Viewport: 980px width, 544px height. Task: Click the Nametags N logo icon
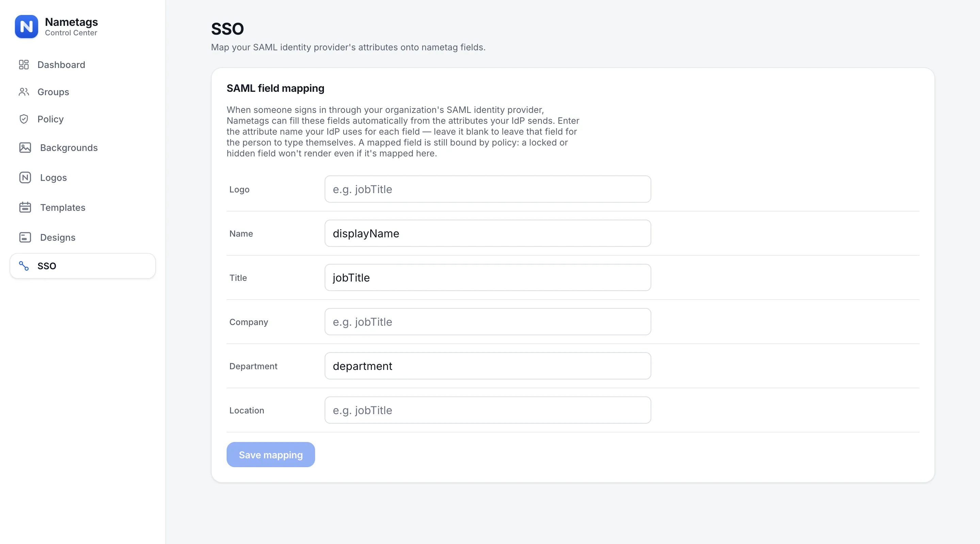(26, 27)
